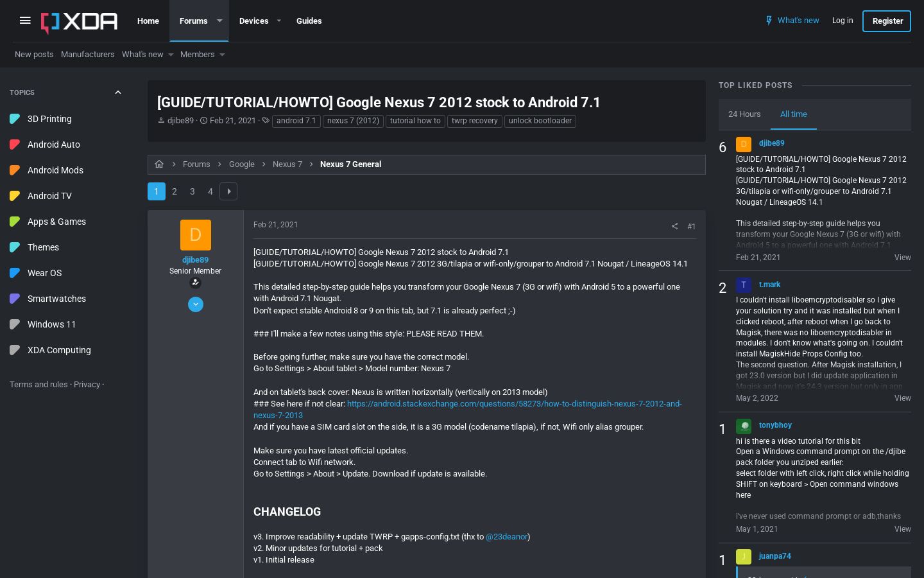Click the twrp recovery tag
924x578 pixels.
click(475, 121)
